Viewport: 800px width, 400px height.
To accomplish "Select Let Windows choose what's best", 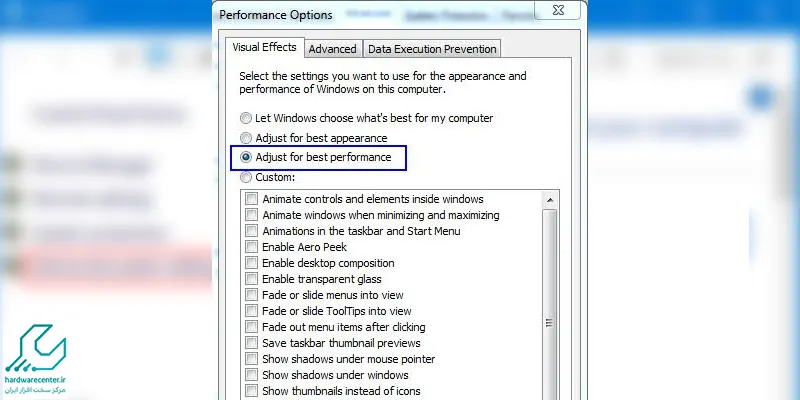I will (x=246, y=118).
